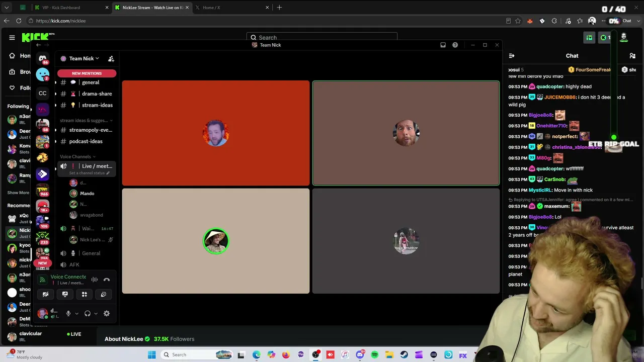Open Discord soundboard button
Image resolution: width=644 pixels, height=362 pixels.
104,294
